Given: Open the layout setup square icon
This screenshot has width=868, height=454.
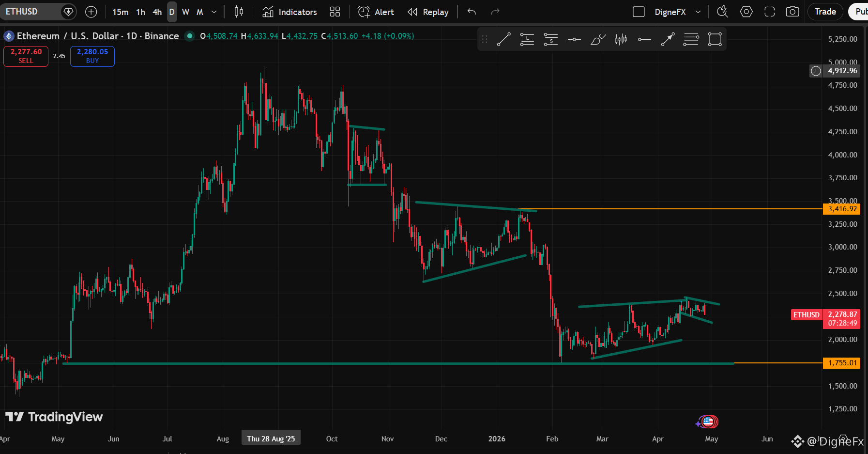Looking at the screenshot, I should tap(639, 12).
